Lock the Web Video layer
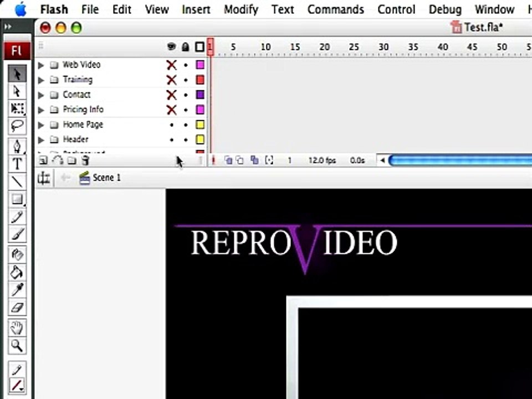Image resolution: width=532 pixels, height=399 pixels. tap(186, 65)
